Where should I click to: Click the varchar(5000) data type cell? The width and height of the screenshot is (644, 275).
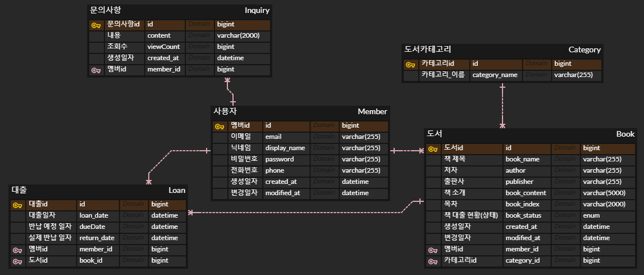(608, 193)
